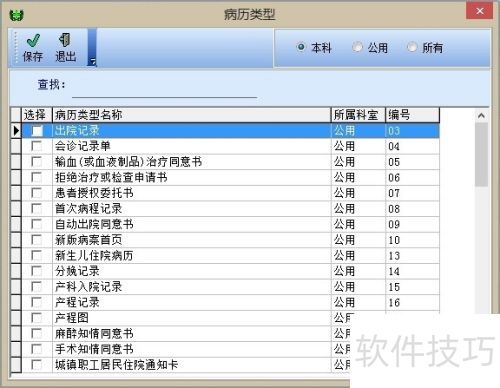Select the row 产程图
This screenshot has width=500, height=388.
click(186, 318)
